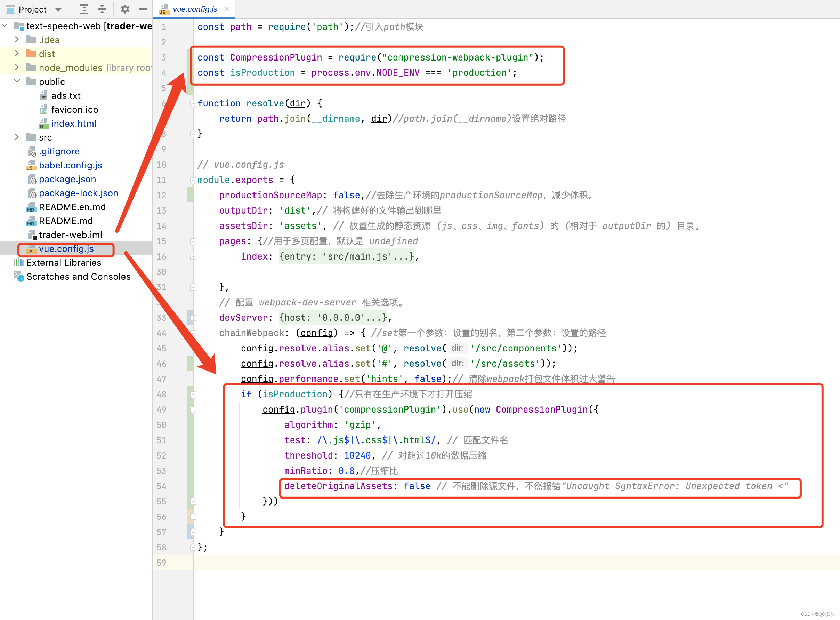Image resolution: width=840 pixels, height=620 pixels.
Task: Hide the Project tool window
Action: 143,9
